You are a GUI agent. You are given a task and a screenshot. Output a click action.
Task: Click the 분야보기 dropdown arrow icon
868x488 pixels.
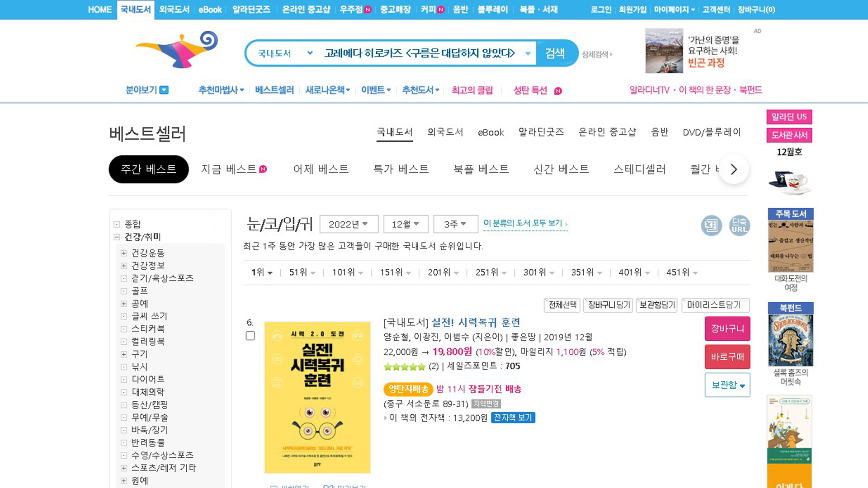(x=165, y=90)
